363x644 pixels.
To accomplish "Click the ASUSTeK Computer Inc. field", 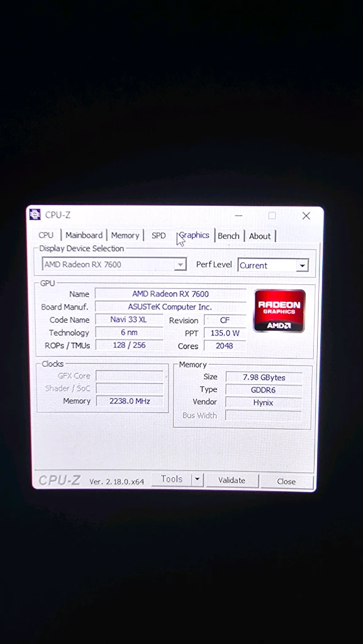I will [170, 307].
